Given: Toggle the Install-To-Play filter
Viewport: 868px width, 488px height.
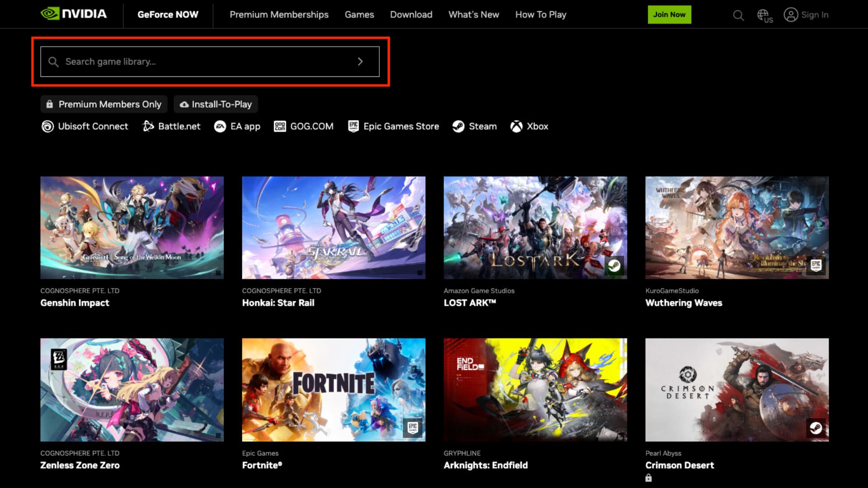Looking at the screenshot, I should pos(216,104).
